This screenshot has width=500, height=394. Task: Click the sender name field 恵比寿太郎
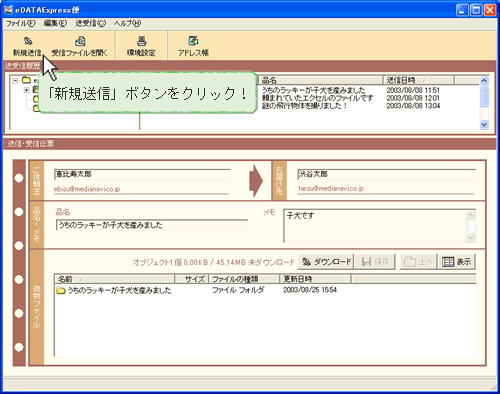click(x=142, y=174)
